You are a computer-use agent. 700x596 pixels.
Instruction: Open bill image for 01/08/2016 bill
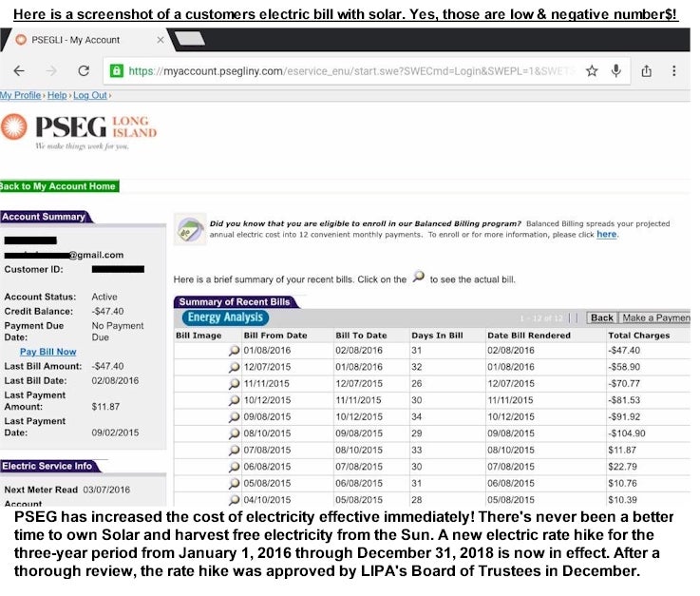pyautogui.click(x=235, y=351)
